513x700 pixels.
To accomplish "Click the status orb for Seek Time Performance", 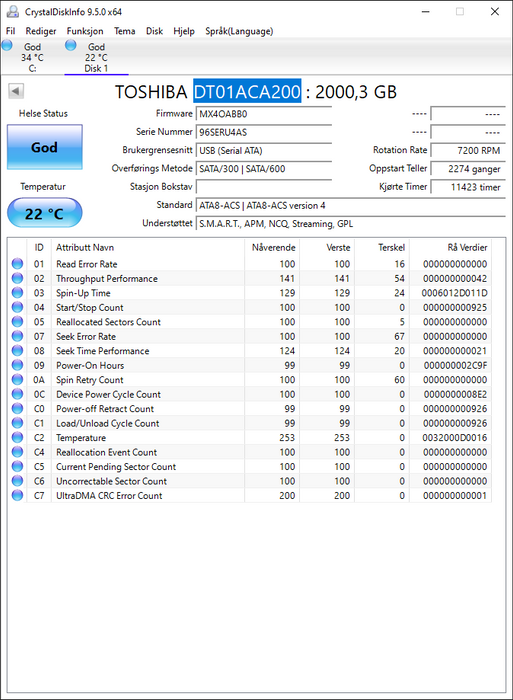I will click(17, 350).
